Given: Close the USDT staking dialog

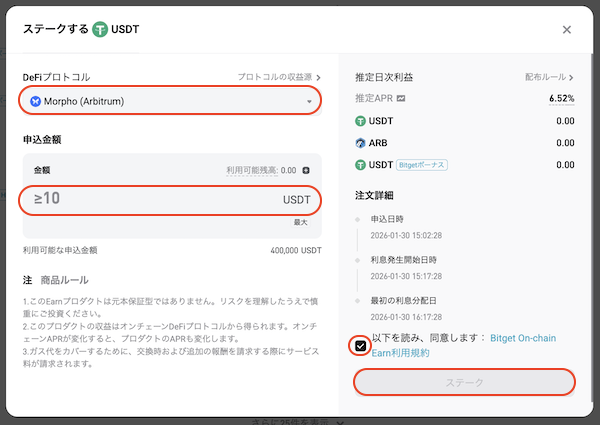Looking at the screenshot, I should tap(567, 30).
